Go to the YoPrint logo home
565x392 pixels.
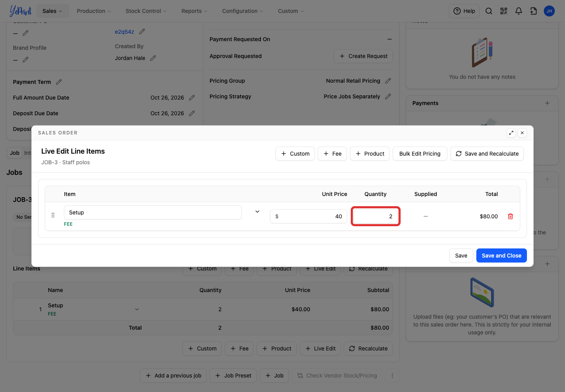[20, 11]
